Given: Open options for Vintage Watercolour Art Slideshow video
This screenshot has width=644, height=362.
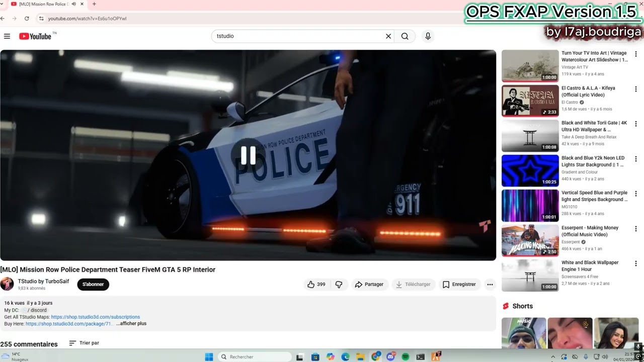Looking at the screenshot, I should point(636,54).
